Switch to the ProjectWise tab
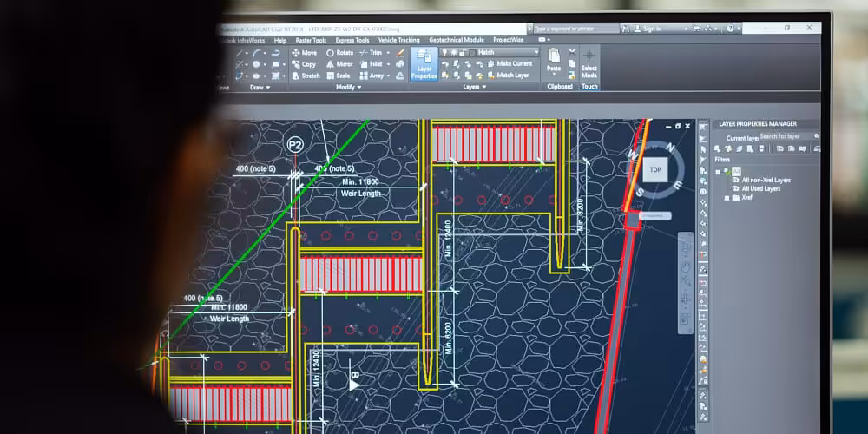 point(510,40)
